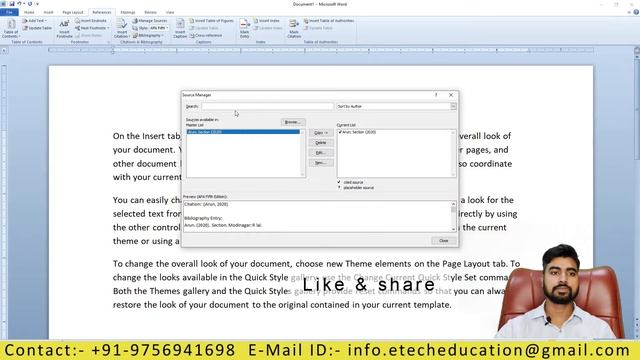Open Word Help icon at top right
Viewport: 640px width, 360px height.
click(636, 12)
